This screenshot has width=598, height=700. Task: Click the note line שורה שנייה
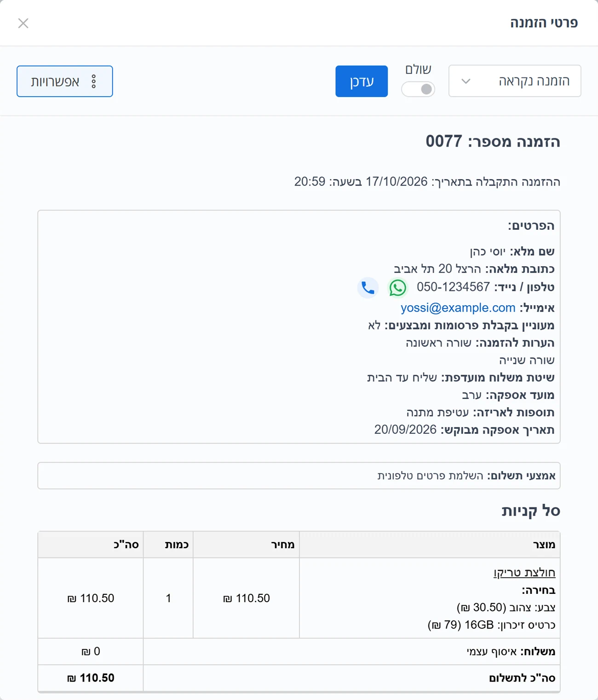tap(527, 360)
